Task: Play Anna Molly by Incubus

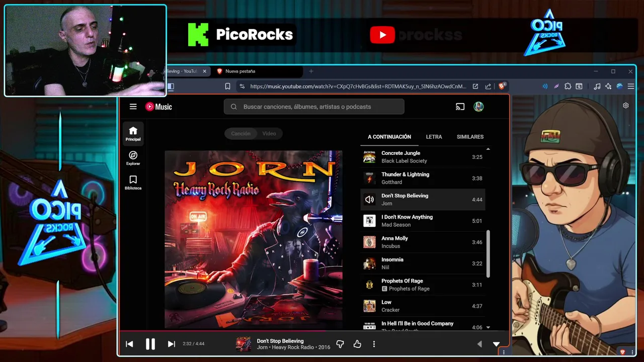Action: pyautogui.click(x=423, y=242)
